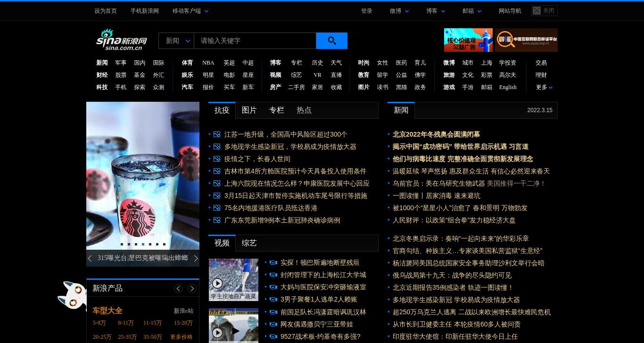Screen dimensions: 644x343
Task: Click image icon beside 多地现学生感染新冠 headline
Action: (217, 147)
